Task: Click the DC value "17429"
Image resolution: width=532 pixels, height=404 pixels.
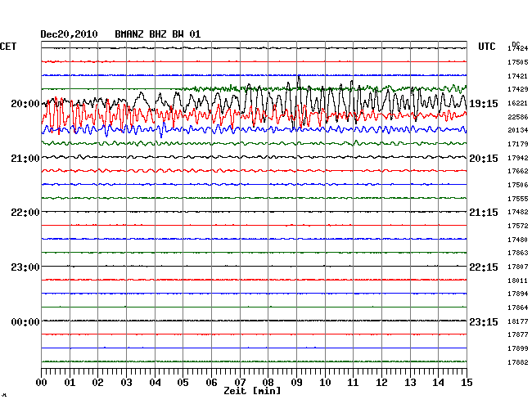Action: [x=518, y=89]
